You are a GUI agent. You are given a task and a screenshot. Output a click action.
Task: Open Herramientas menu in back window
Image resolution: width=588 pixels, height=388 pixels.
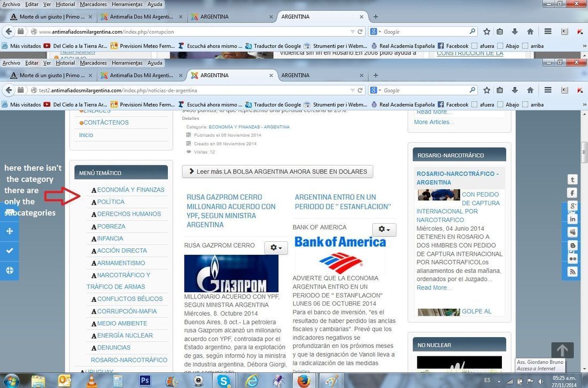pyautogui.click(x=127, y=4)
